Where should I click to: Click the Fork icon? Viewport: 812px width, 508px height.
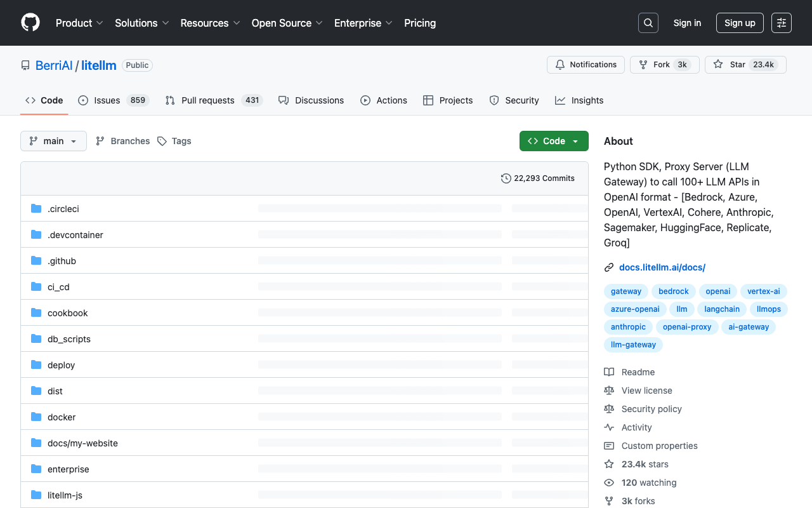click(x=643, y=65)
